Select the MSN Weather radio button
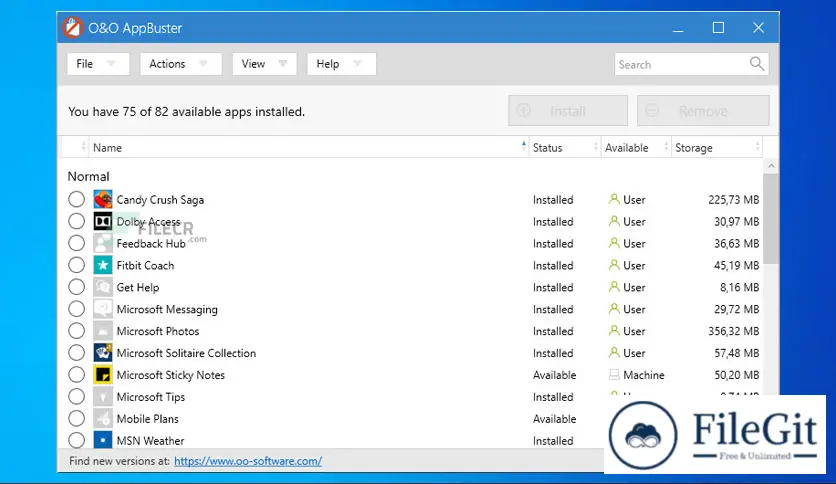The height and width of the screenshot is (484, 836). point(76,440)
